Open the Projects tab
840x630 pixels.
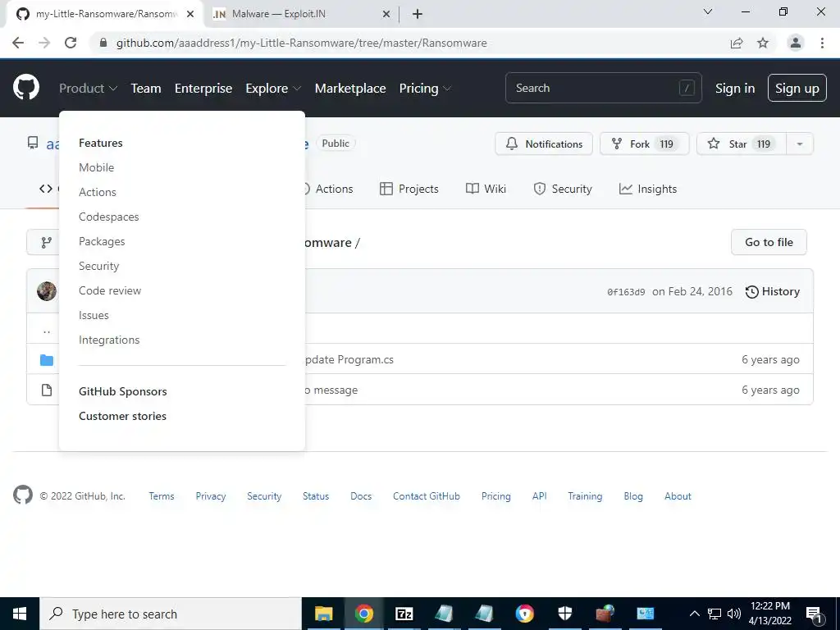(x=409, y=189)
